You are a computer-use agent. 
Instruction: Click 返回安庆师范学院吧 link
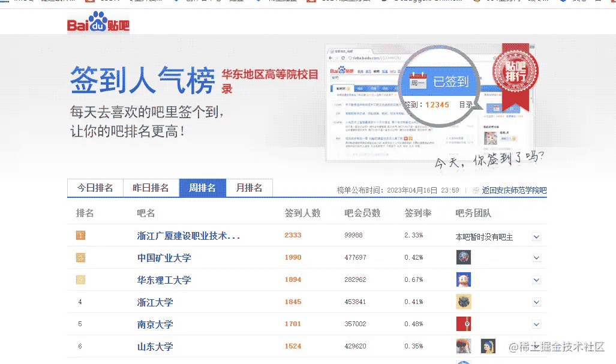coord(514,190)
